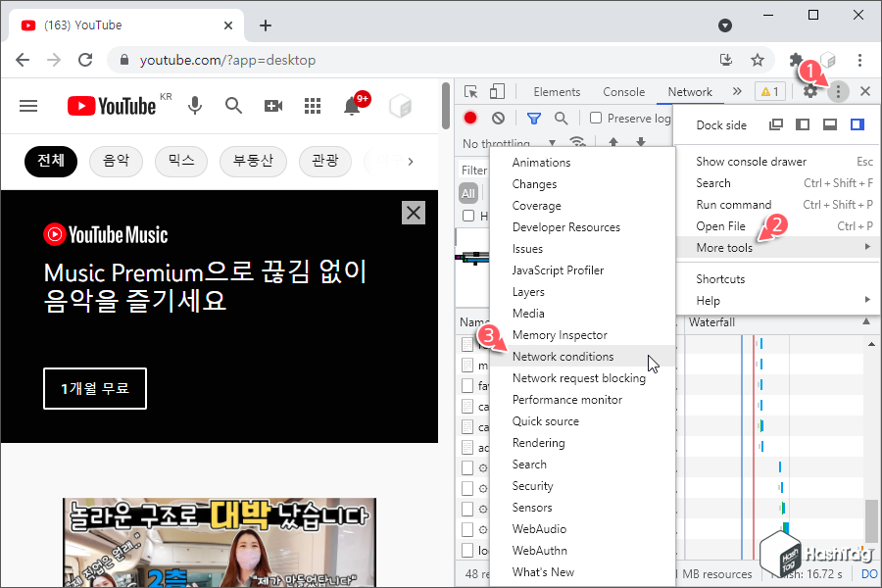Switch to the Console tab
The image size is (882, 588).
coord(623,91)
